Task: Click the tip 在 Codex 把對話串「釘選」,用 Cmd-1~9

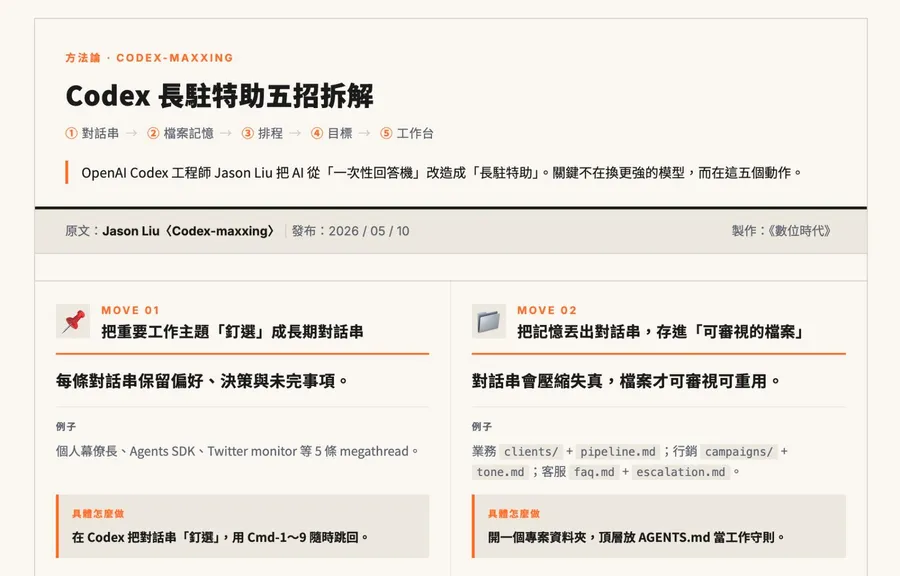Action: (220, 538)
